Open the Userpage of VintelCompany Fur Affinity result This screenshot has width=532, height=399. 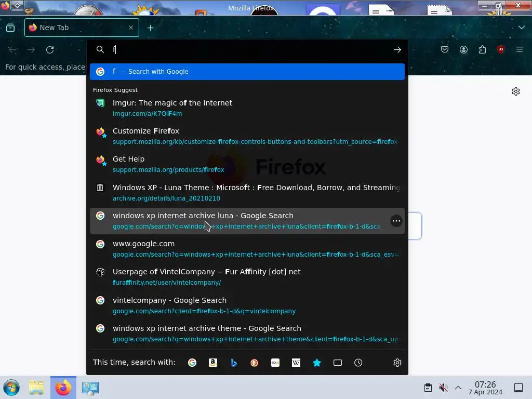(x=247, y=277)
